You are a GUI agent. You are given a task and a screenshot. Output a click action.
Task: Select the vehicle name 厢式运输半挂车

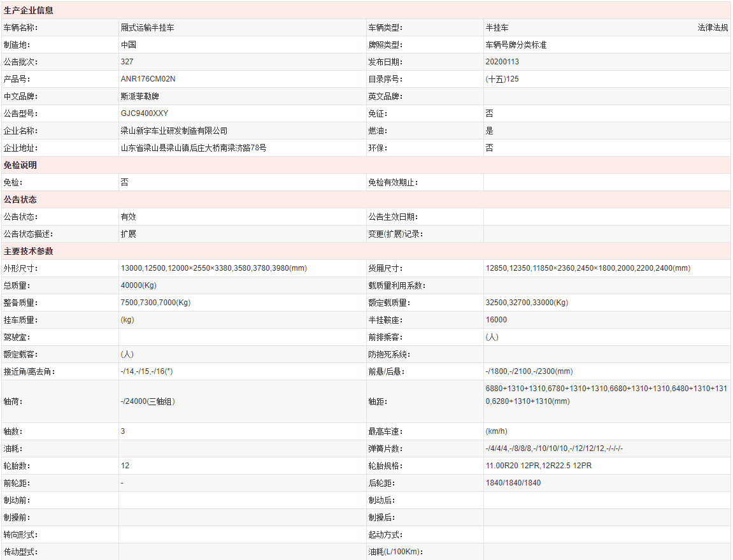tap(147, 27)
